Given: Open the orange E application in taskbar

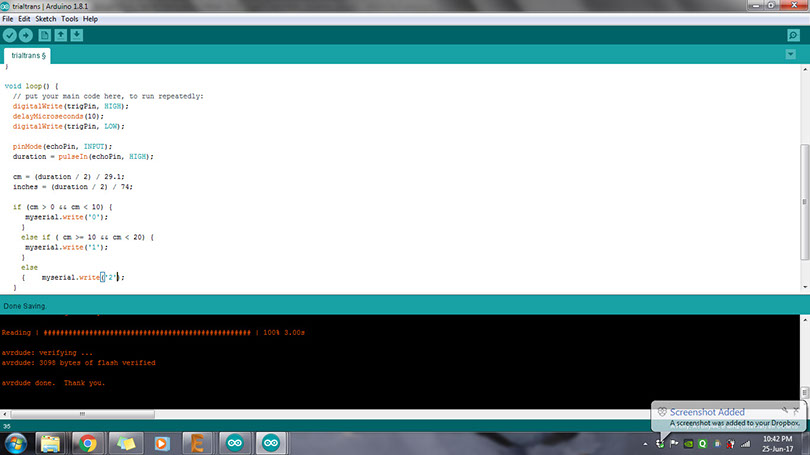Looking at the screenshot, I should coord(197,444).
